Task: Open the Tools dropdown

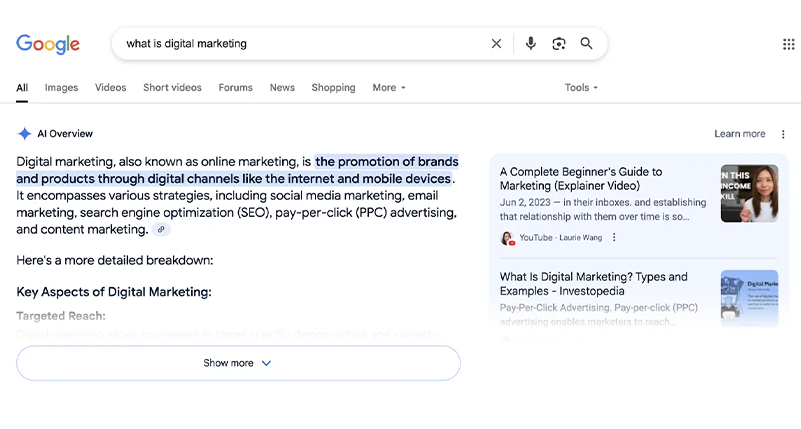Action: tap(581, 88)
